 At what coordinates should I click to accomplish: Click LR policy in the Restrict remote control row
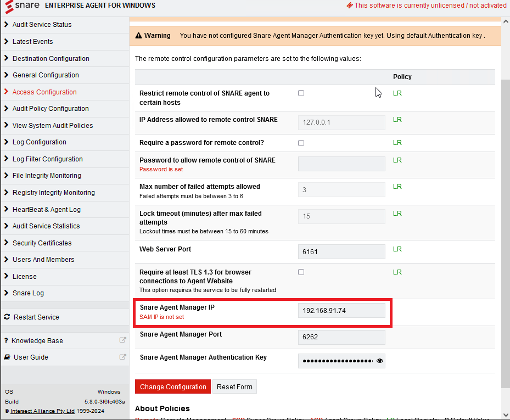point(397,93)
